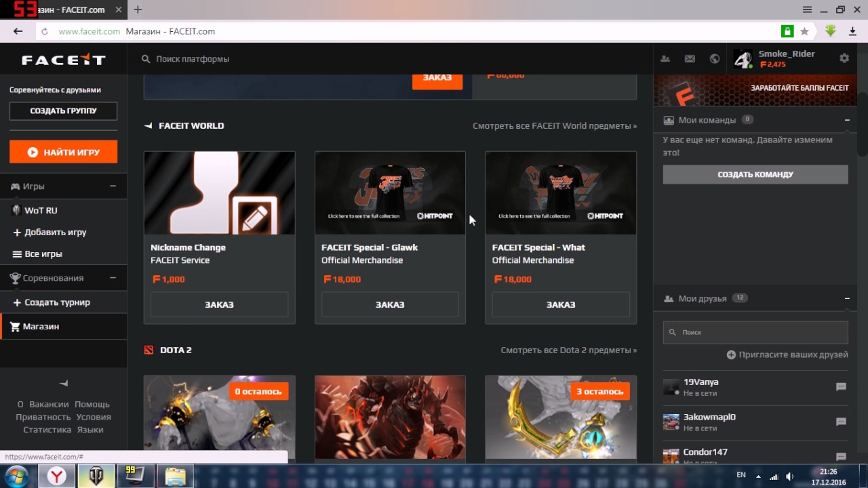The image size is (868, 488).
Task: Collapse the Игры section
Action: coord(113,186)
